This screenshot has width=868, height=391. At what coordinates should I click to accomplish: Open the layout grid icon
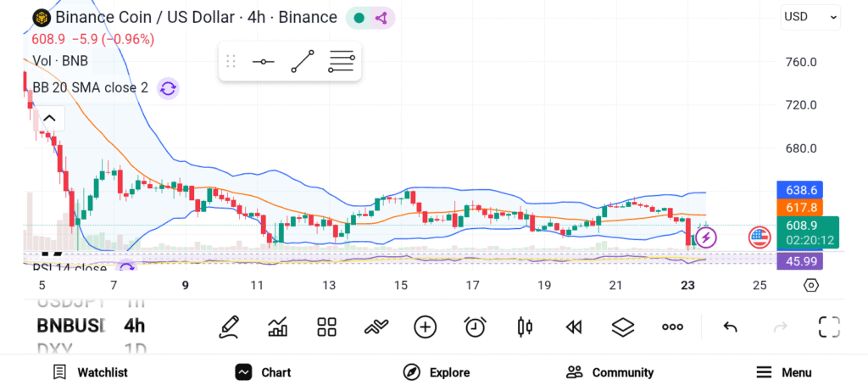click(326, 327)
